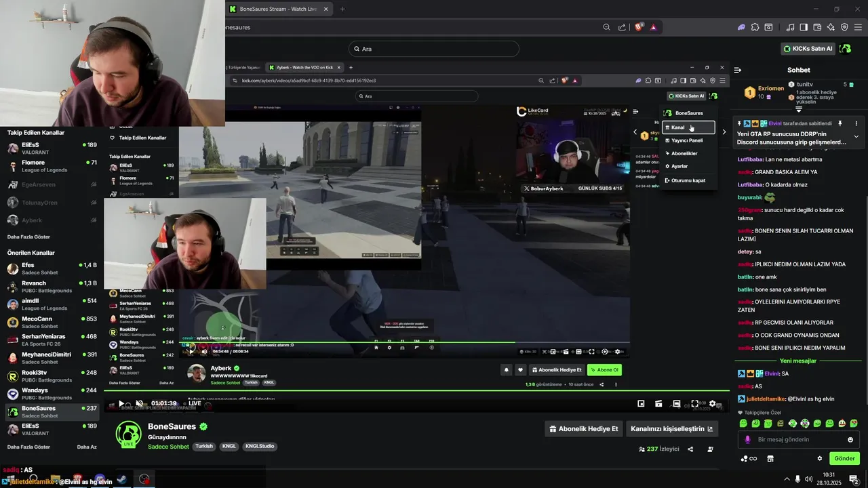Click the Brave VPN shield icon
The height and width of the screenshot is (488, 868).
[844, 27]
